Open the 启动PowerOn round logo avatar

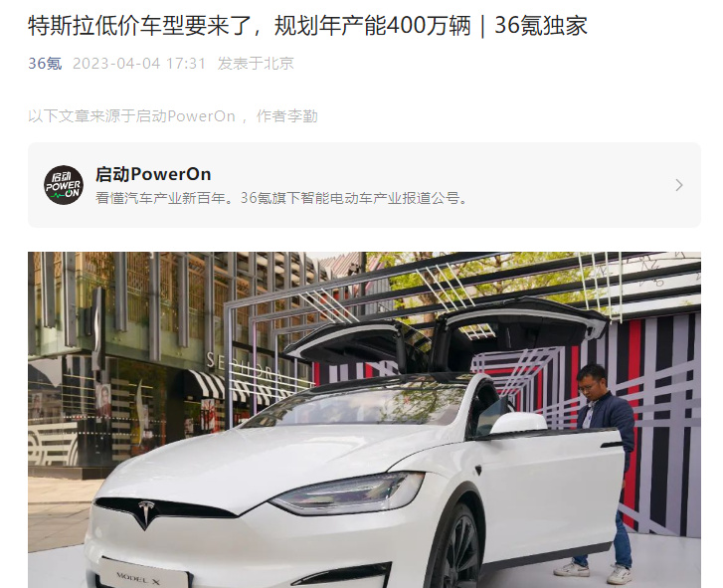click(64, 185)
